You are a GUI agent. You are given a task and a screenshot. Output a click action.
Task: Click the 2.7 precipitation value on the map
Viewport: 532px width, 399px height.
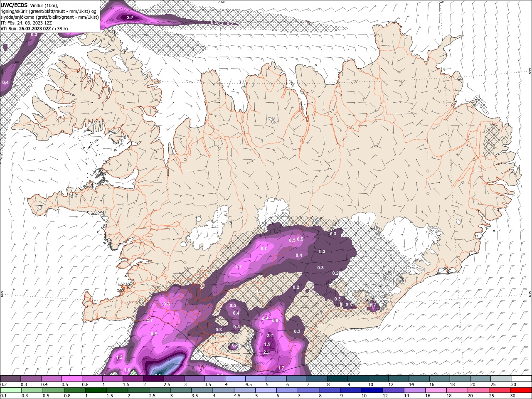pos(130,17)
